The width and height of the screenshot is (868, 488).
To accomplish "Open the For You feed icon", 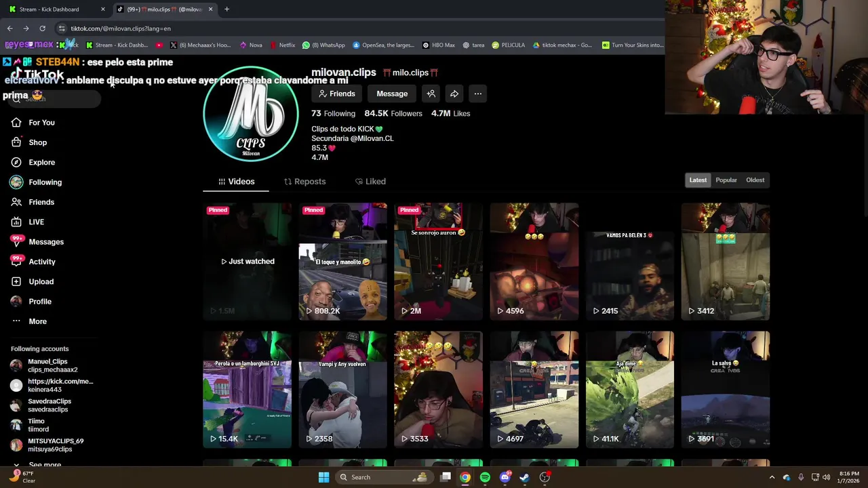I will tap(16, 123).
